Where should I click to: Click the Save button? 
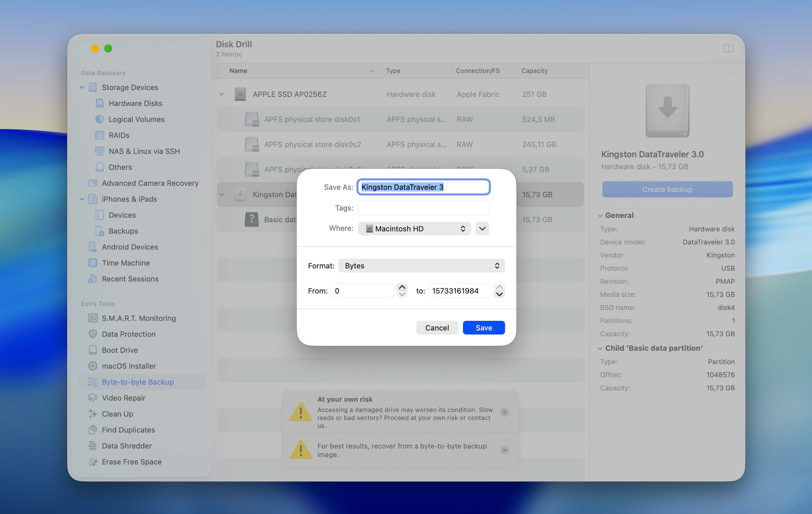point(483,328)
